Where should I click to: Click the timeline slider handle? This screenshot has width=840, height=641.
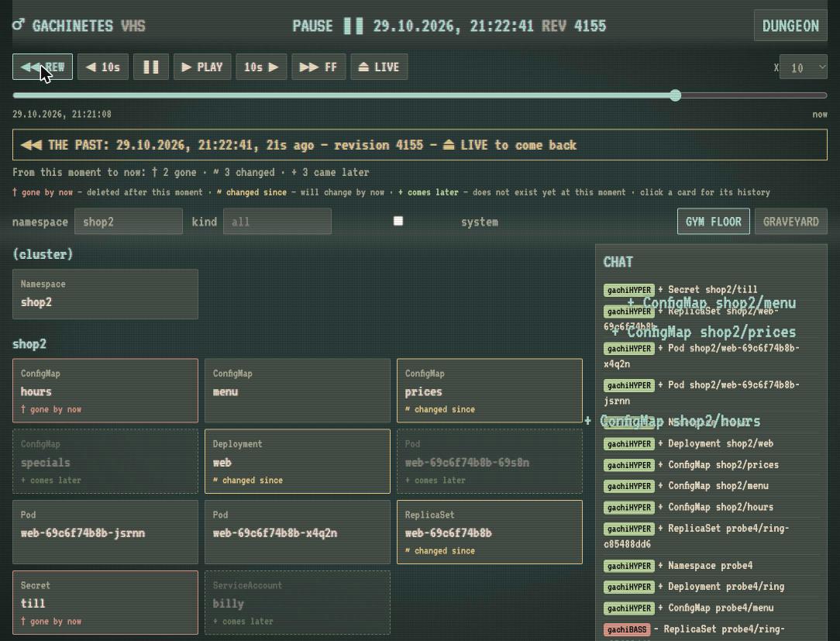point(676,95)
